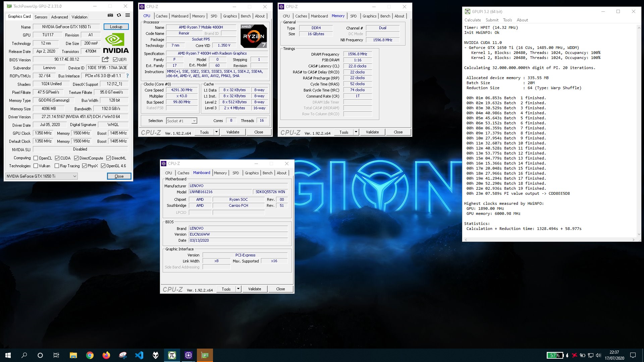
Task: Click Tools button in CPU-Z Mainboard window
Action: point(226,289)
